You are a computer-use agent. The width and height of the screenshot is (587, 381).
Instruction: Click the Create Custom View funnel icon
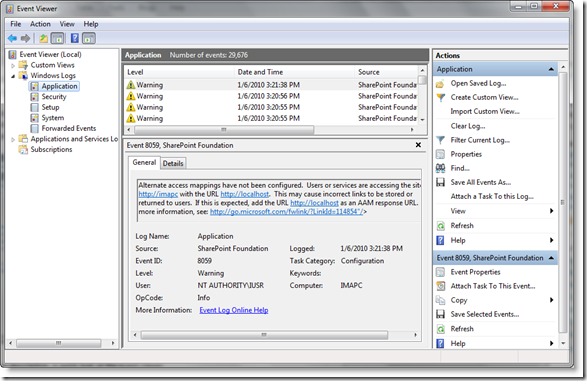coord(441,98)
